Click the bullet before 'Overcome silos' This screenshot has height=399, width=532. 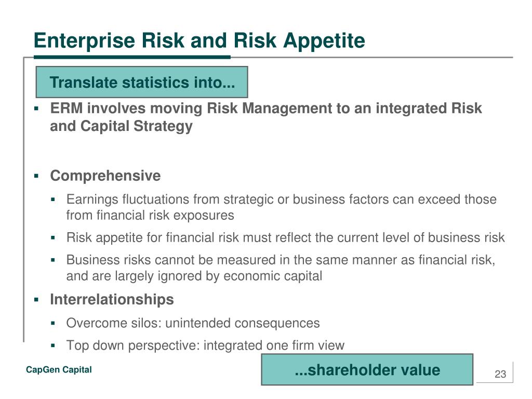[x=52, y=323]
